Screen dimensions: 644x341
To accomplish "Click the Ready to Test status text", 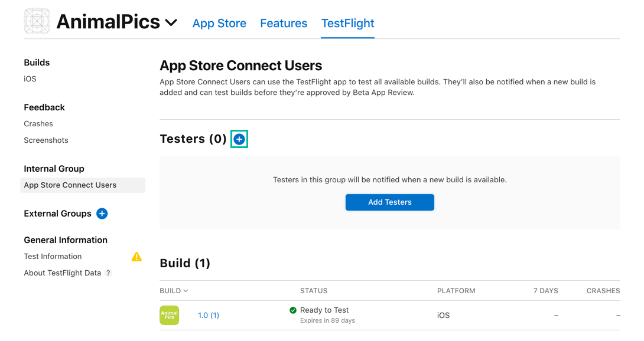I will click(324, 310).
